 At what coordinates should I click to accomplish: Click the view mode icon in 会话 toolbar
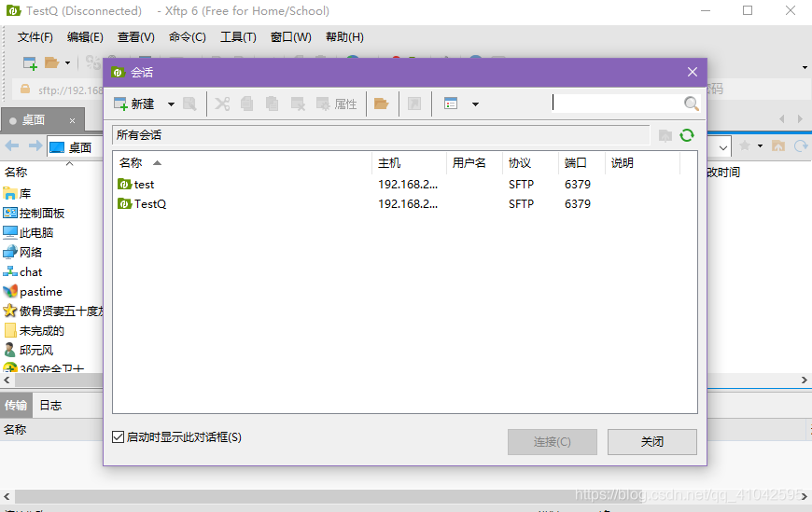click(451, 104)
